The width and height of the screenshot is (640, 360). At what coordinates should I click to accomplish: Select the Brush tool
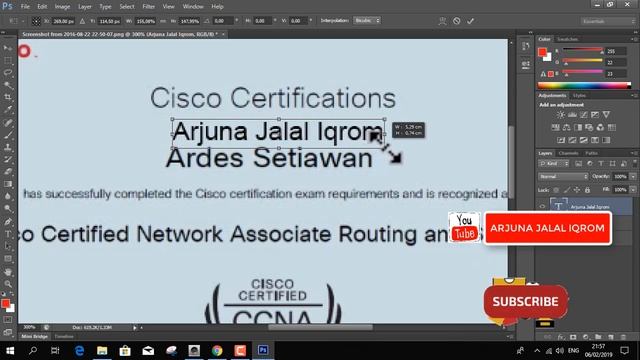[x=8, y=135]
